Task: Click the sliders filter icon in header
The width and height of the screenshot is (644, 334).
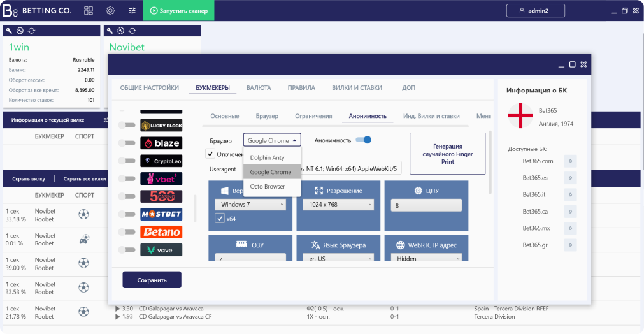Action: click(132, 10)
